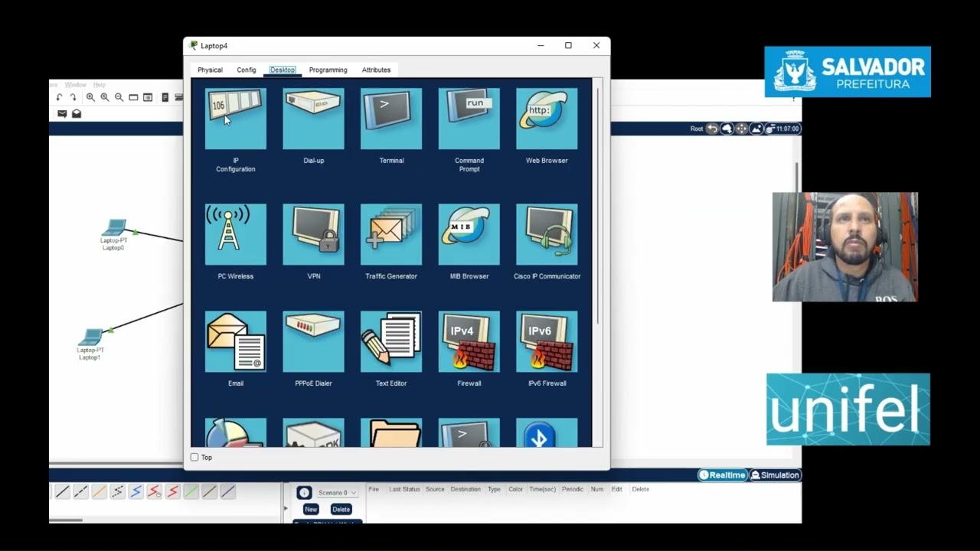Select the Desktop tab

283,70
